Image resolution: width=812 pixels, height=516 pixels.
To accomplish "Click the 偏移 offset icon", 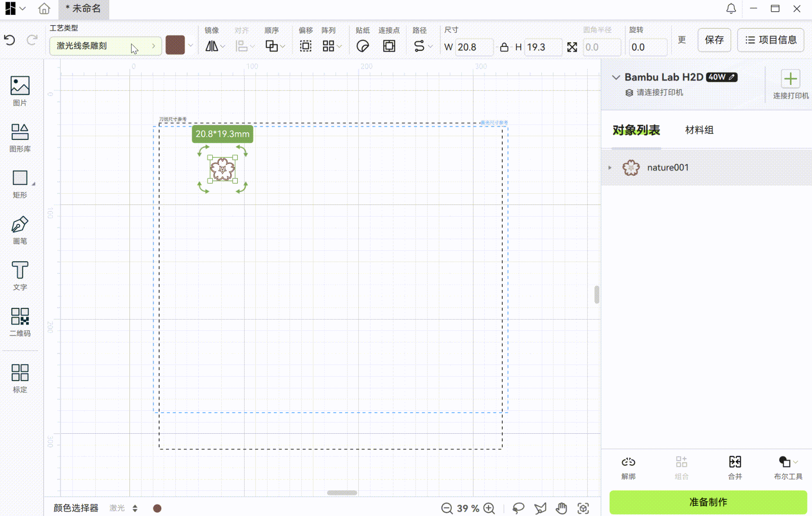I will pos(305,46).
